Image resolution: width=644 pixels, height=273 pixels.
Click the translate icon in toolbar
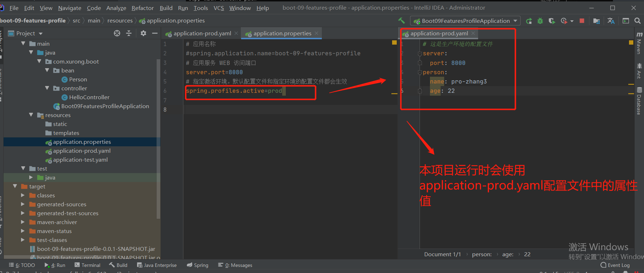tap(611, 21)
